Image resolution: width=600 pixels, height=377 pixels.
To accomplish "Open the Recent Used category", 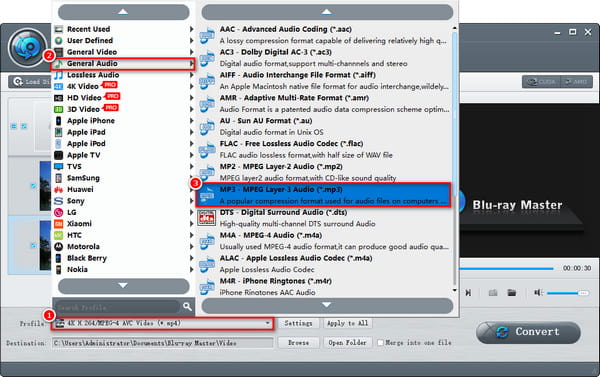I will click(123, 29).
